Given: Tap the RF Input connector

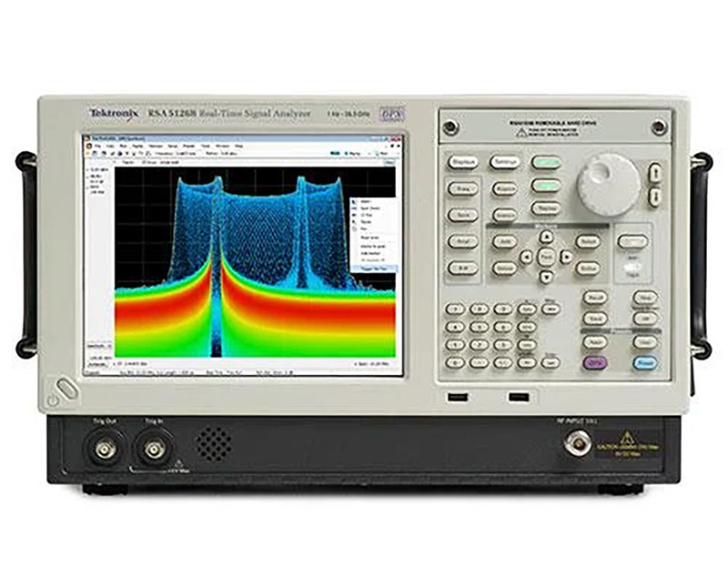Looking at the screenshot, I should pyautogui.click(x=578, y=444).
